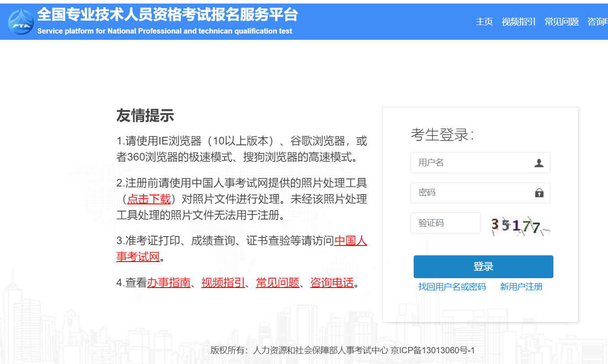
Task: Follow the 点击下载 photo tool link
Action: tap(149, 199)
